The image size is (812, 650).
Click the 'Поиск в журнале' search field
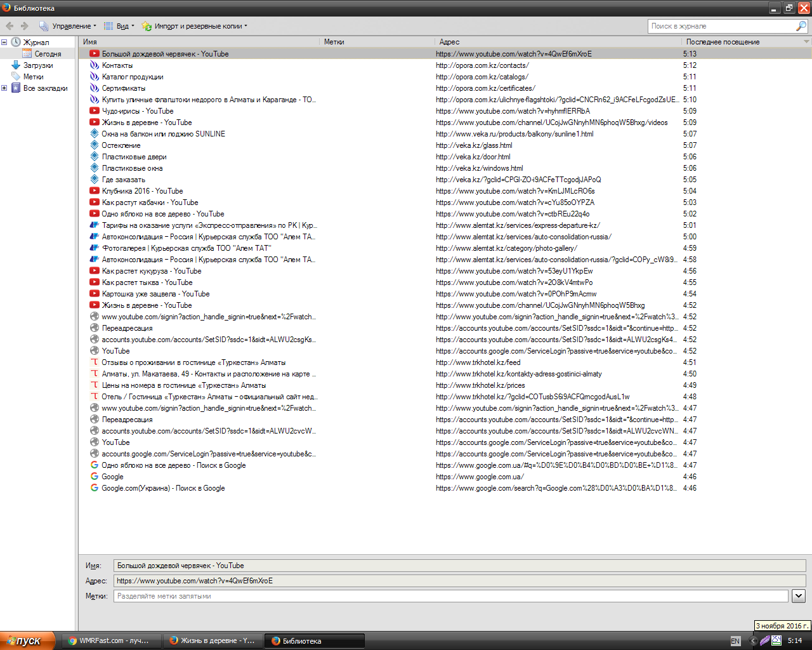(x=722, y=26)
